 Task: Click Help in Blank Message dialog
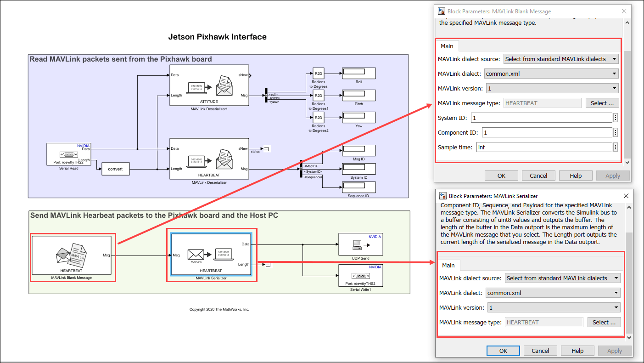(x=576, y=176)
